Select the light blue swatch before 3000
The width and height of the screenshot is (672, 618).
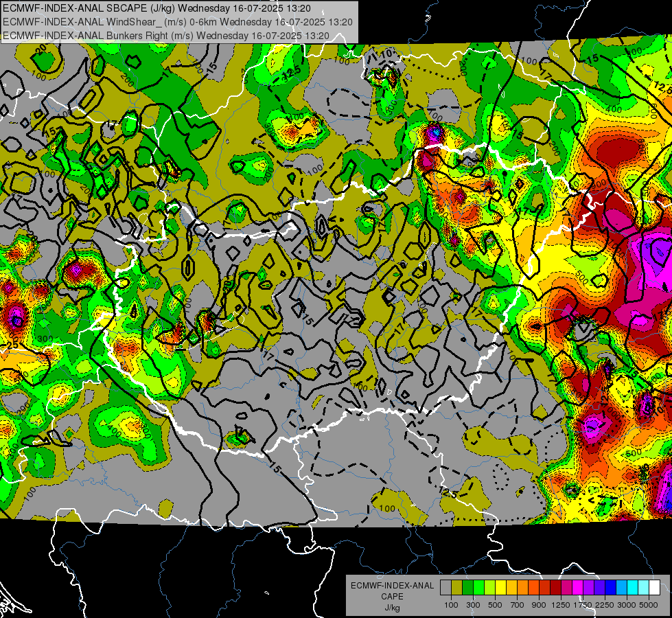621,588
